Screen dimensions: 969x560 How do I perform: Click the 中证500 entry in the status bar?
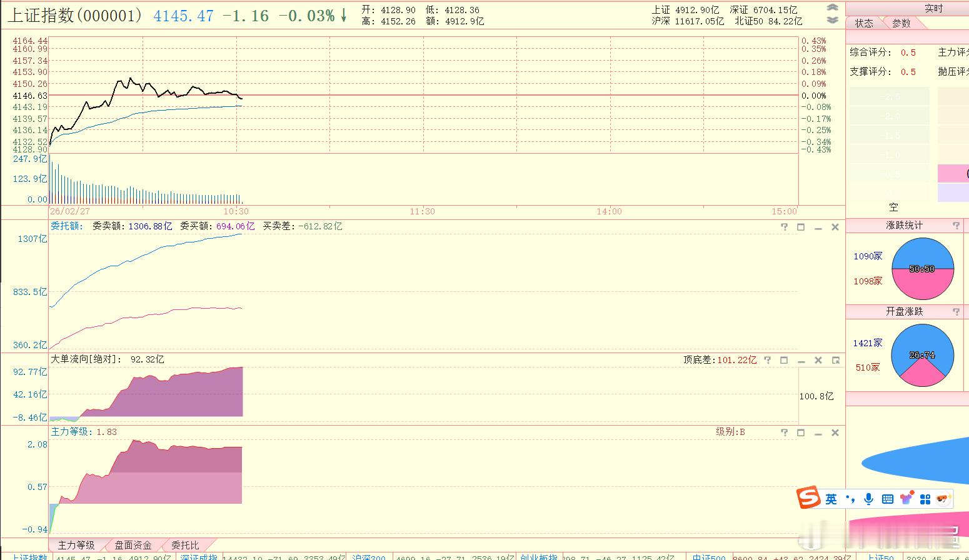[709, 556]
